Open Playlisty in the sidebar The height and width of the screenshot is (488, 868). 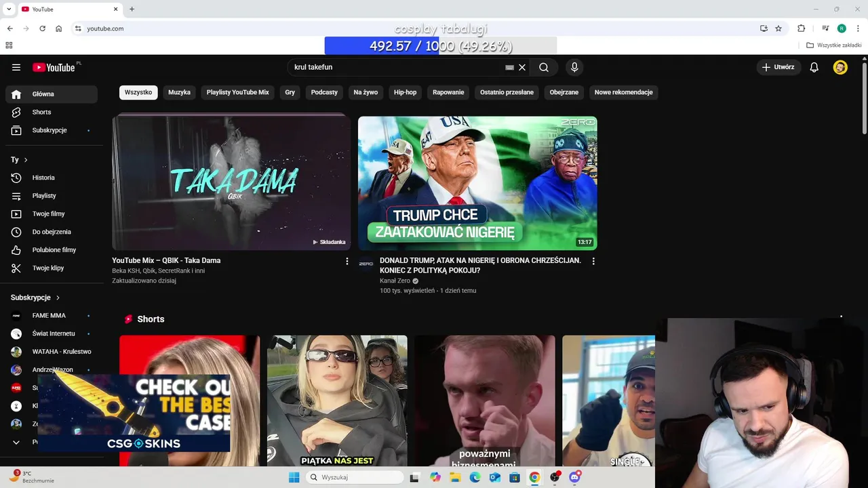(x=52, y=196)
